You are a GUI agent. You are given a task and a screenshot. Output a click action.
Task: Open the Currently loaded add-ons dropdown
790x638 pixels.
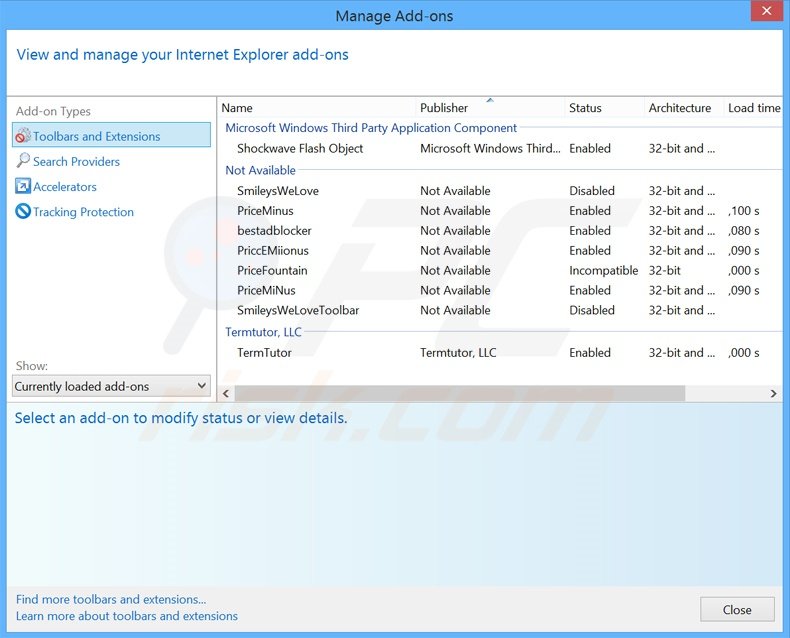(111, 386)
